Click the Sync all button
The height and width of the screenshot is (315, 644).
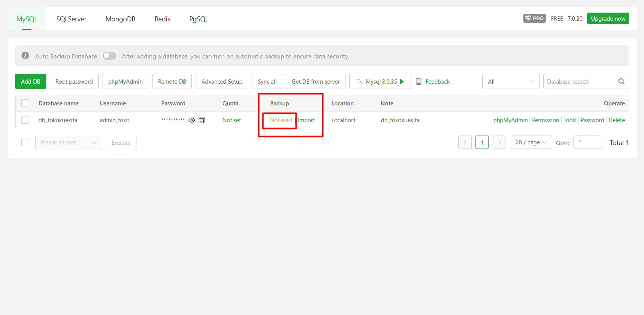point(267,81)
